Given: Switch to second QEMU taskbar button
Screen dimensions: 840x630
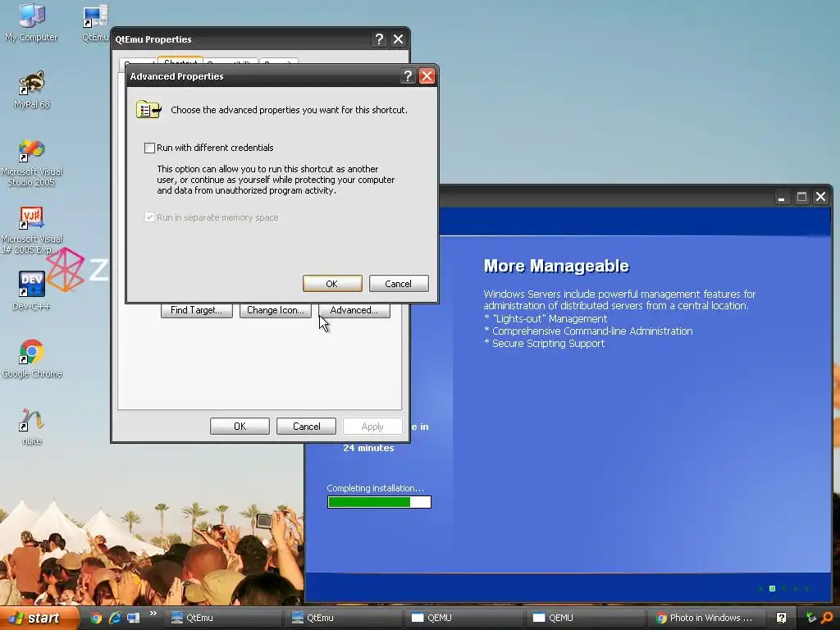Looking at the screenshot, I should (x=584, y=618).
